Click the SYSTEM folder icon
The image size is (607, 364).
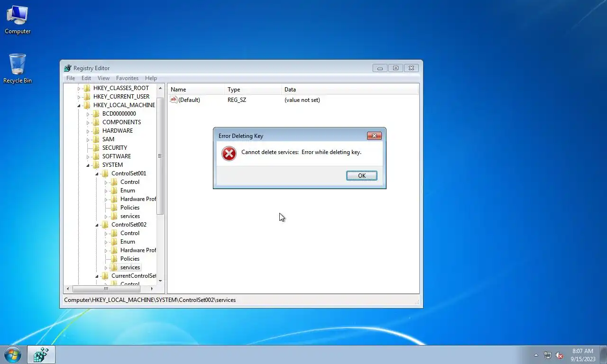pyautogui.click(x=96, y=165)
